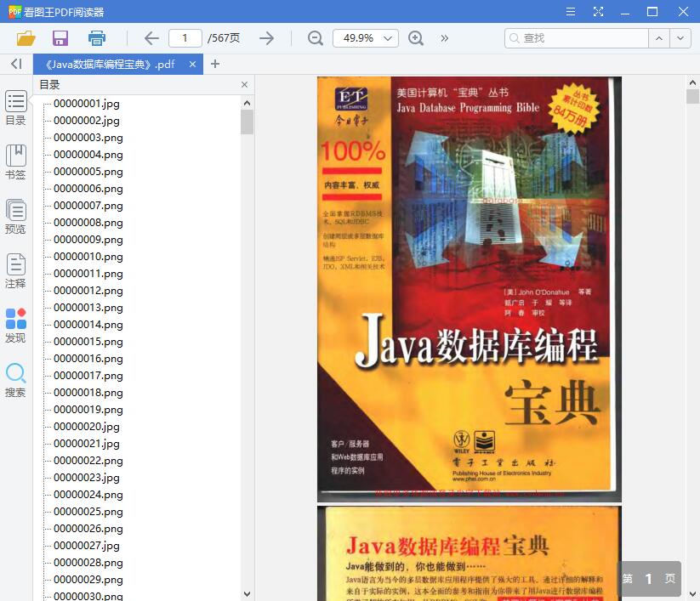Image resolution: width=700 pixels, height=601 pixels.
Task: Jump to the next search result
Action: 680,38
